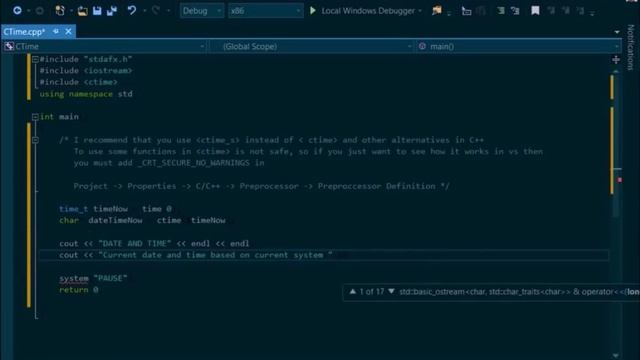The image size is (640, 360).
Task: Click the '#include "stdafx.h"' line
Action: click(x=86, y=60)
